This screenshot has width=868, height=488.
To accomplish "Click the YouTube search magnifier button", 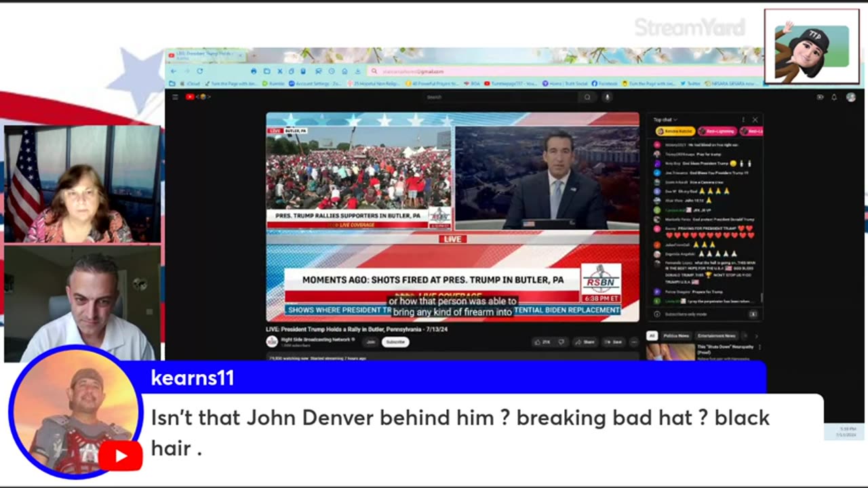I will tap(587, 97).
